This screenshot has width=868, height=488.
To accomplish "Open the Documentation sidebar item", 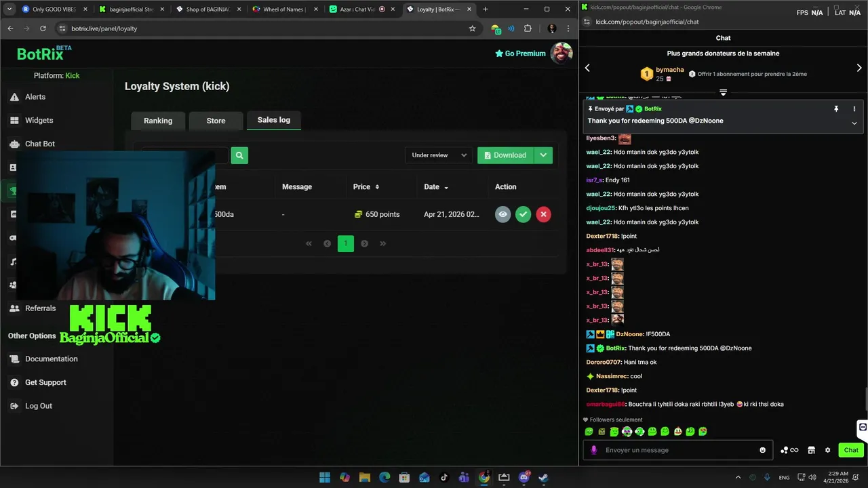I will pyautogui.click(x=43, y=359).
